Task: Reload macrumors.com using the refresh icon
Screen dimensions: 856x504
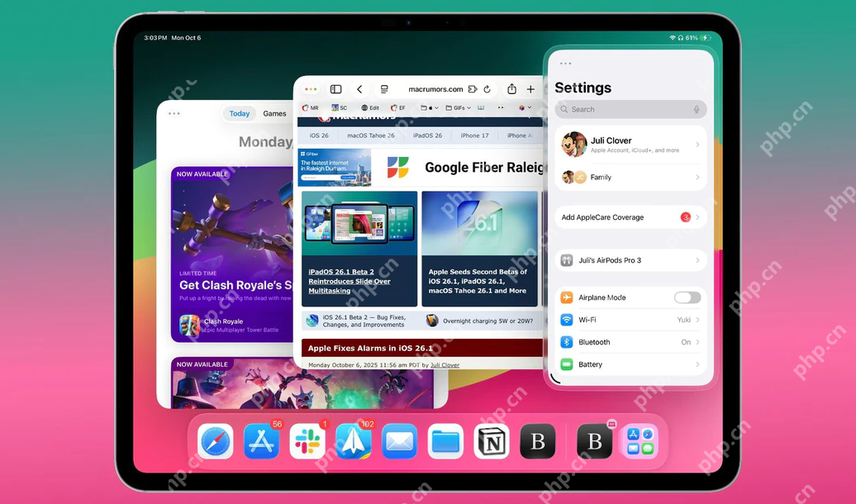Action: tap(487, 88)
